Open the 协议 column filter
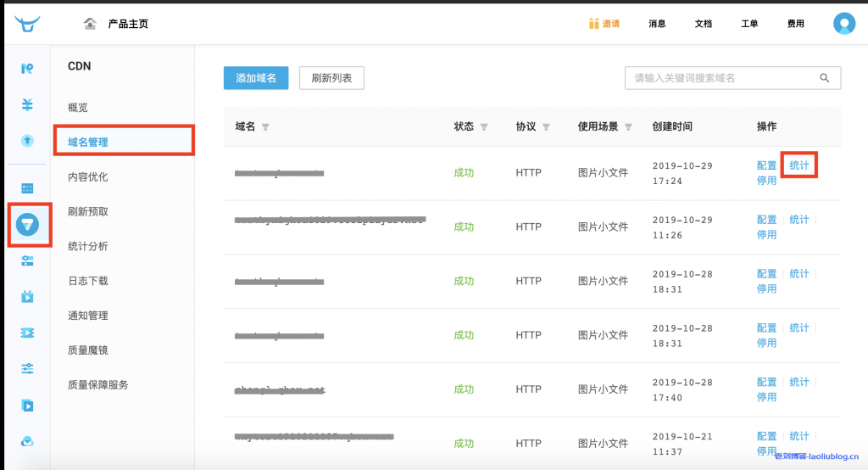 click(x=546, y=127)
